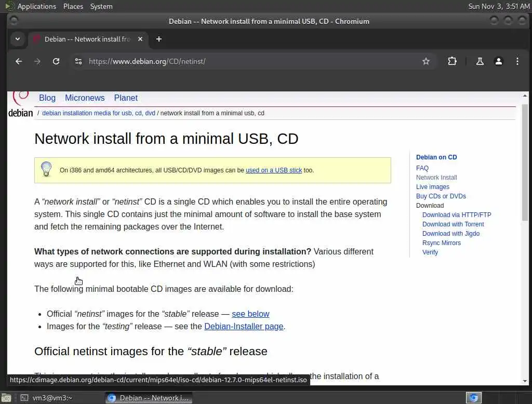Expand the tab search dropdown
The image size is (532, 404).
(18, 39)
